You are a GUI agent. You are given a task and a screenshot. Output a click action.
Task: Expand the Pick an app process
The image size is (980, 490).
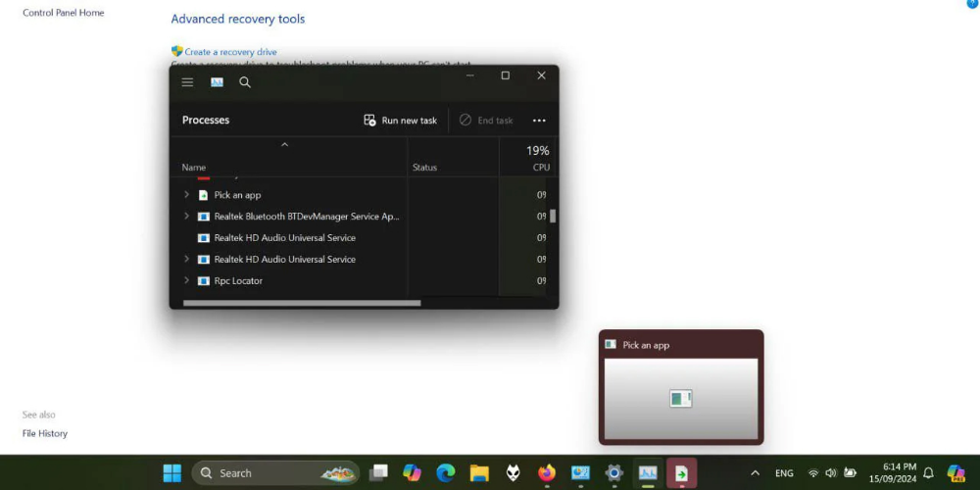point(186,195)
